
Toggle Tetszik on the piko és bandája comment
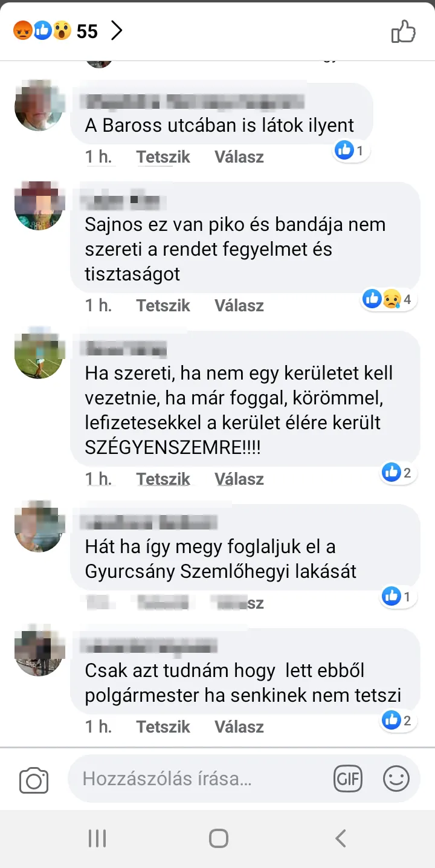163,306
